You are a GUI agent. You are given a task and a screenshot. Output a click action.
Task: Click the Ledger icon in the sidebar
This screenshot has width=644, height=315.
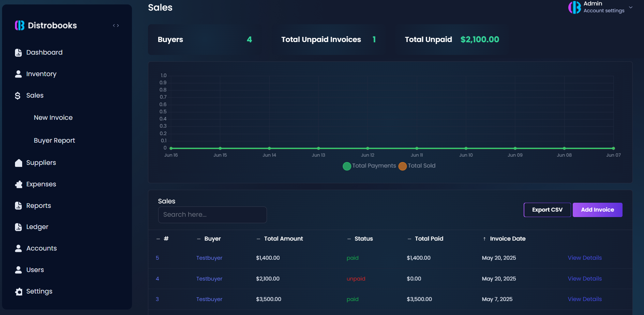coord(18,227)
